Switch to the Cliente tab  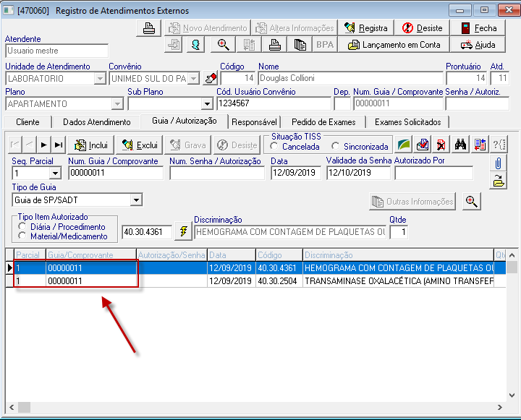pos(27,122)
